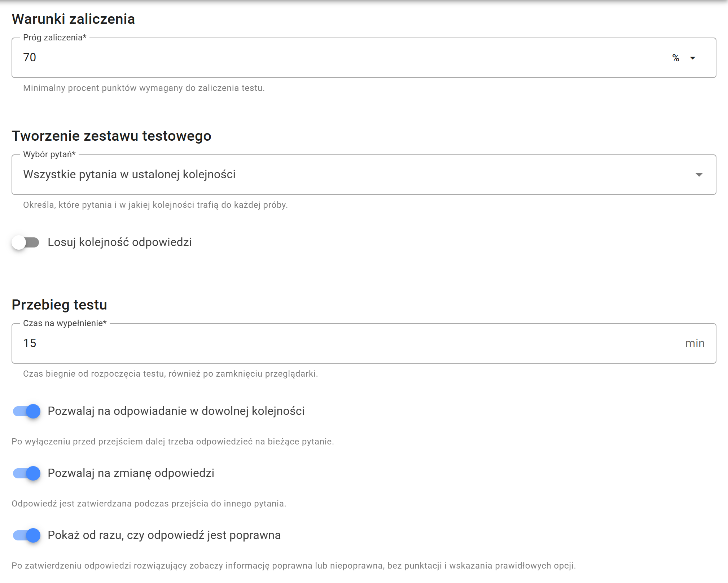Screen dimensions: 728x583
Task: Click the hint 'Czas biegnie od rozpoczęcia testu'
Action: click(171, 374)
